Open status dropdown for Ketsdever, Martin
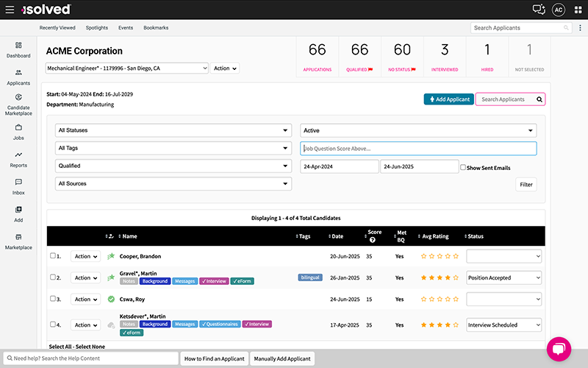Screen dimensions: 588x368 (x=503, y=325)
